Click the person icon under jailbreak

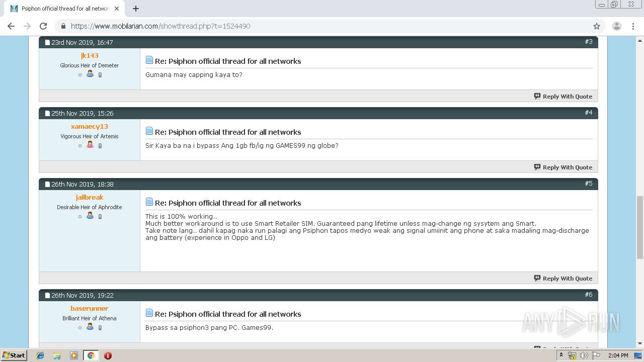(90, 216)
